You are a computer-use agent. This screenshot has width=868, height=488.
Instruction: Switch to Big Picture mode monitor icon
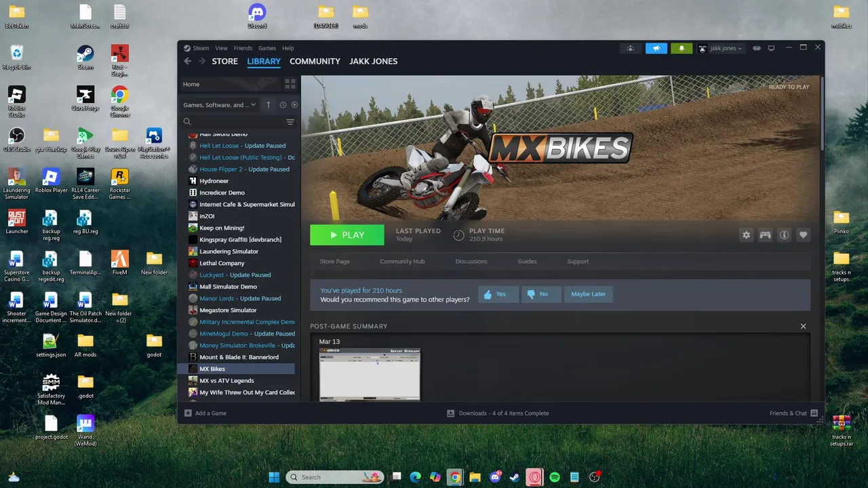pos(771,48)
